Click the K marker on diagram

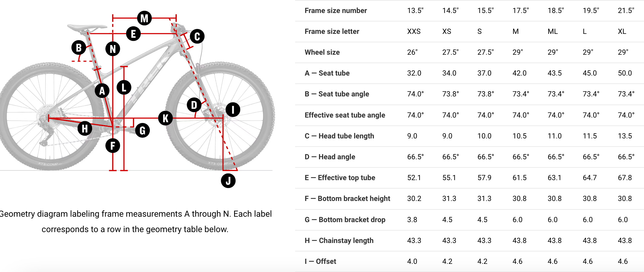click(x=166, y=118)
